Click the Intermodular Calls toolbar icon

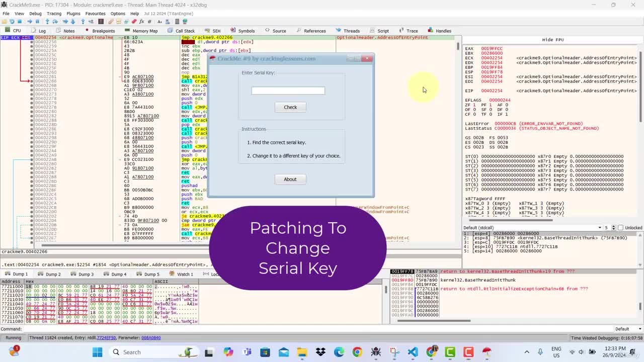click(168, 22)
